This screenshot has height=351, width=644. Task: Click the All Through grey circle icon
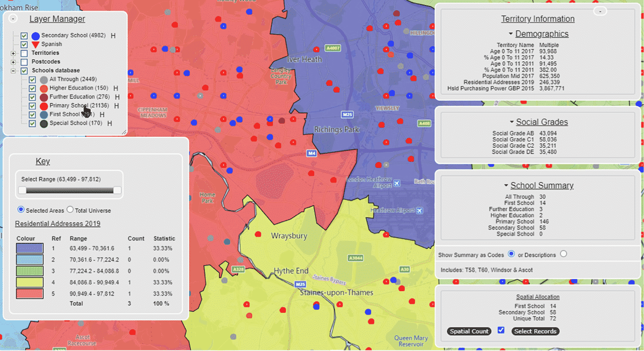point(44,79)
